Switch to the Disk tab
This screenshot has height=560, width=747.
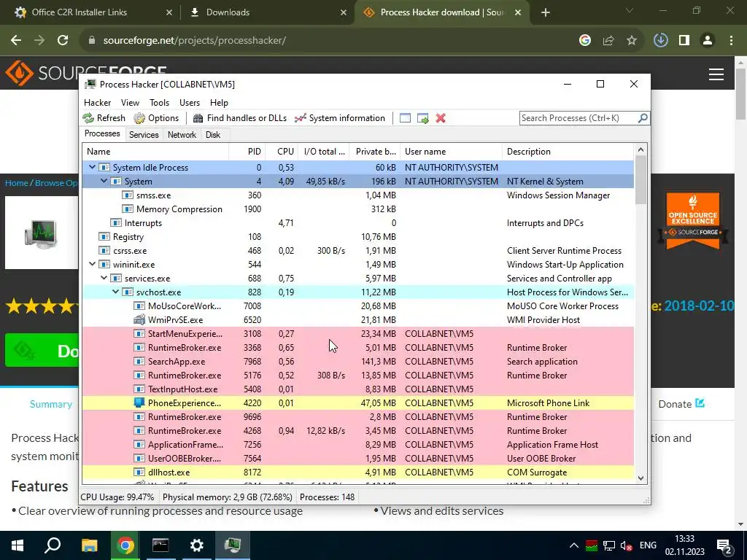pos(213,135)
